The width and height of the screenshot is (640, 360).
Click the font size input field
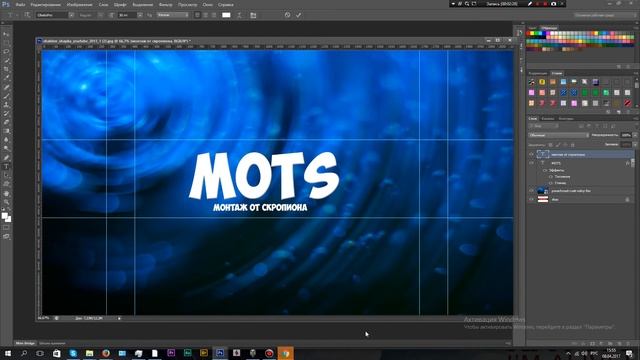pos(127,15)
